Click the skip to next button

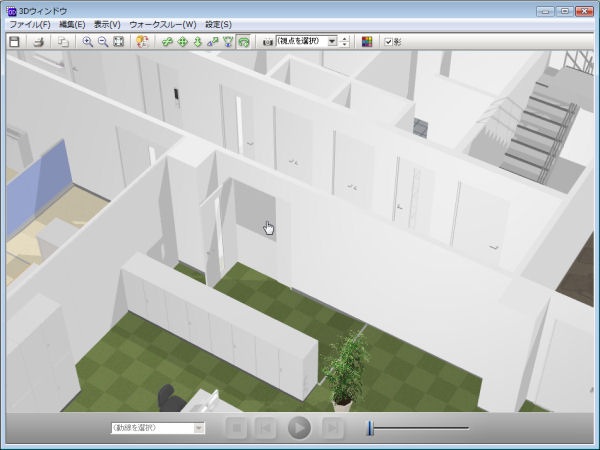click(333, 428)
